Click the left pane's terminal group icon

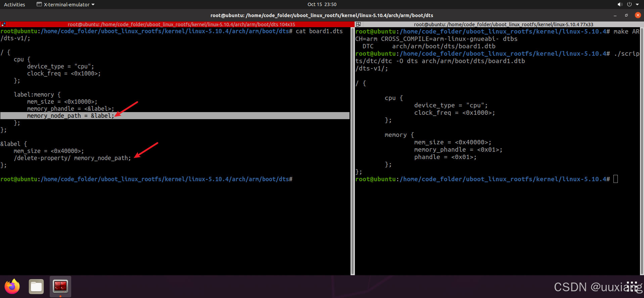(x=3, y=24)
